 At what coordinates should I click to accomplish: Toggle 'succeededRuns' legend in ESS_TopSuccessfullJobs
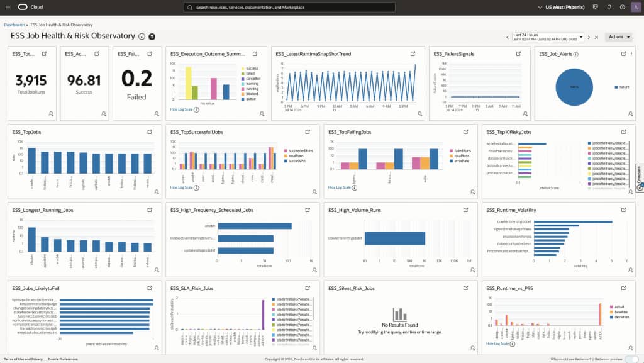299,151
